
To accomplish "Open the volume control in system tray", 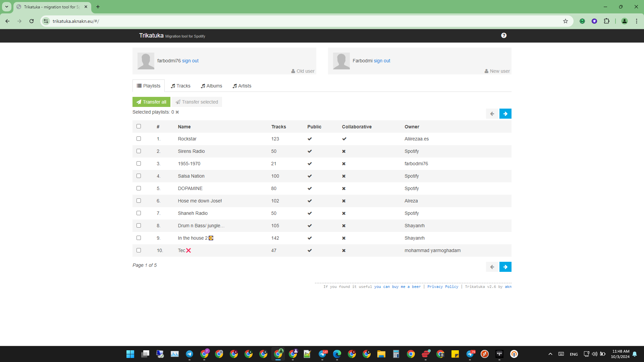I will pyautogui.click(x=595, y=354).
